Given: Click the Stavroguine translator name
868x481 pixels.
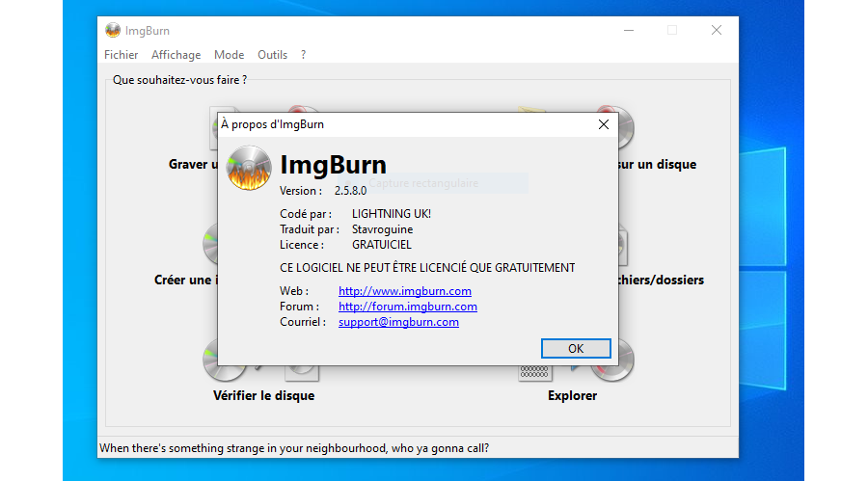Looking at the screenshot, I should point(383,229).
